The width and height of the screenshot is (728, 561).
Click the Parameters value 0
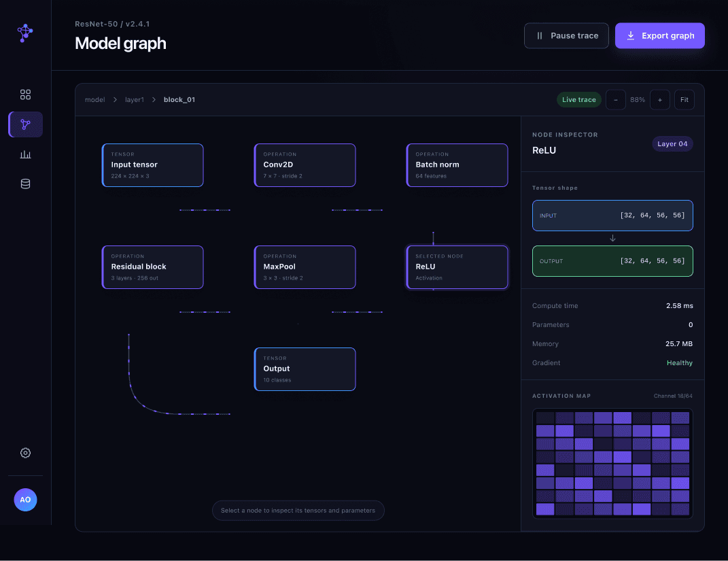click(x=691, y=324)
